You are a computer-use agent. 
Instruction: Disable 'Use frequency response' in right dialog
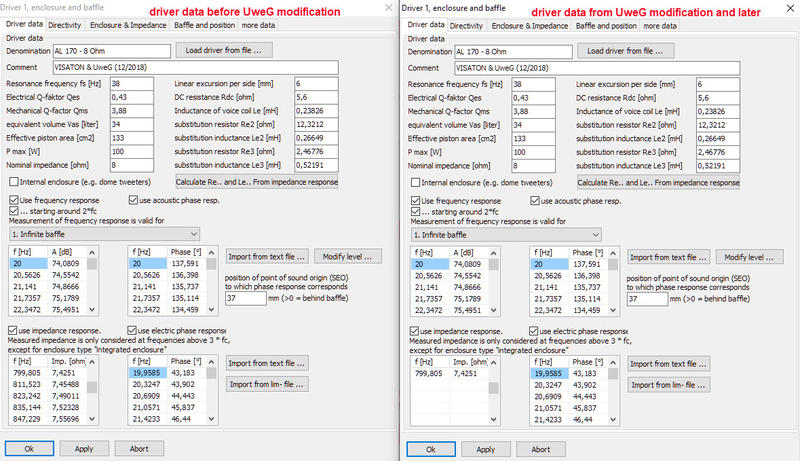(x=415, y=201)
